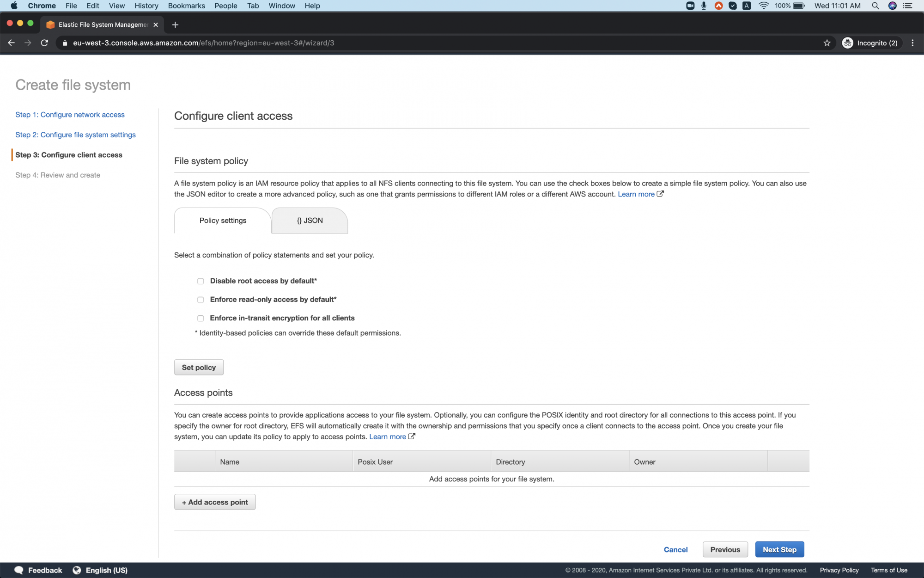Click the Next Step button

[779, 549]
